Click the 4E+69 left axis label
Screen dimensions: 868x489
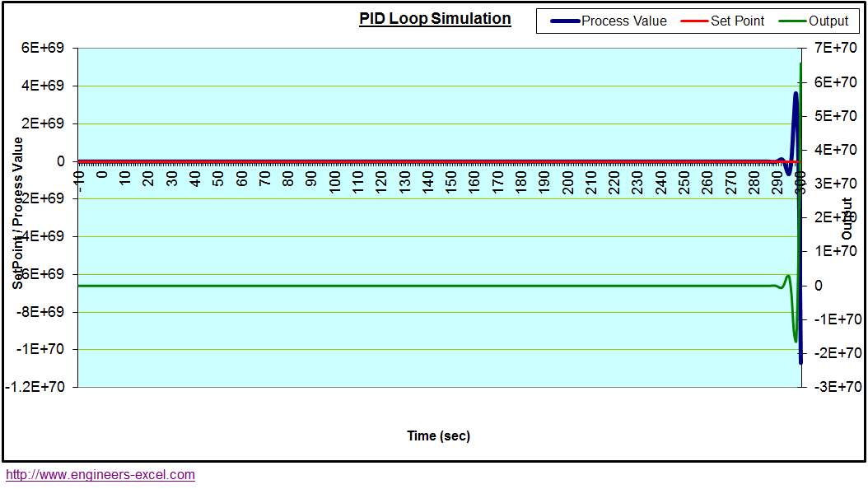[43, 86]
